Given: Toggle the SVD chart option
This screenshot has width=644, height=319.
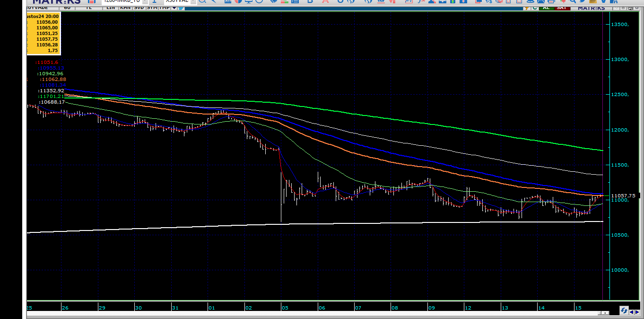Looking at the screenshot, I should coord(139,8).
